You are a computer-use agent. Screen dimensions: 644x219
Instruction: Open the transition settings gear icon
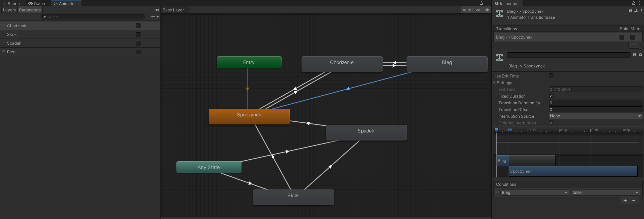pos(640,55)
